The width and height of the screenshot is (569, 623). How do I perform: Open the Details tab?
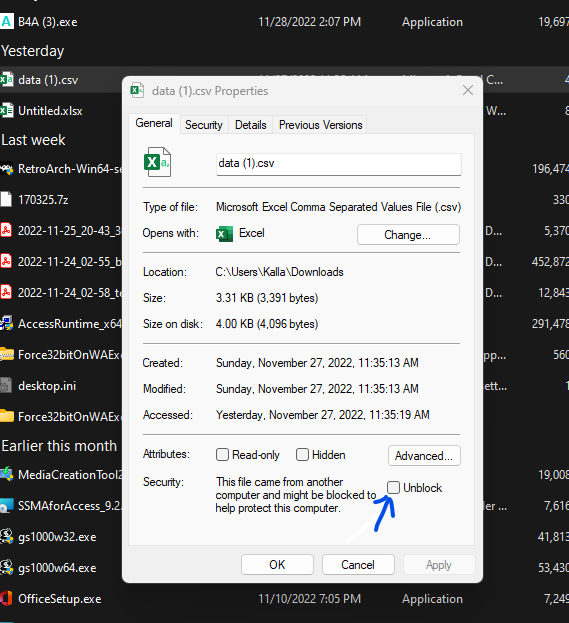tap(250, 125)
